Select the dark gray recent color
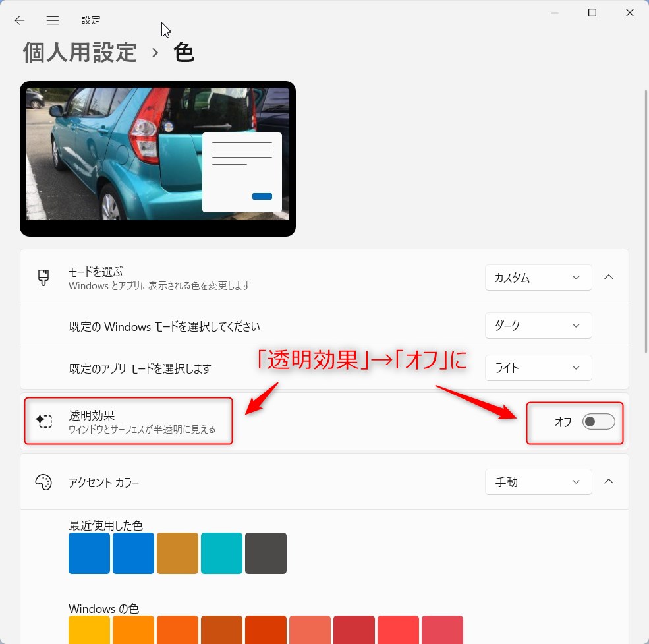This screenshot has height=644, width=649. (266, 553)
